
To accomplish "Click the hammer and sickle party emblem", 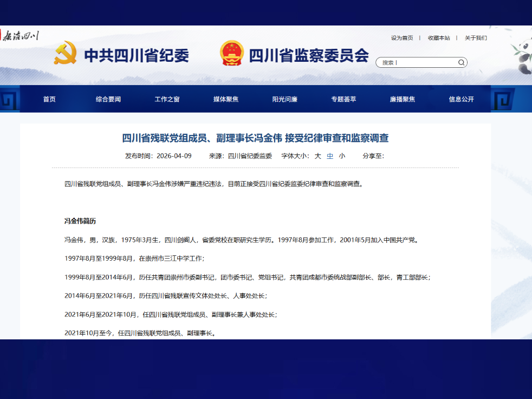I will tap(65, 54).
